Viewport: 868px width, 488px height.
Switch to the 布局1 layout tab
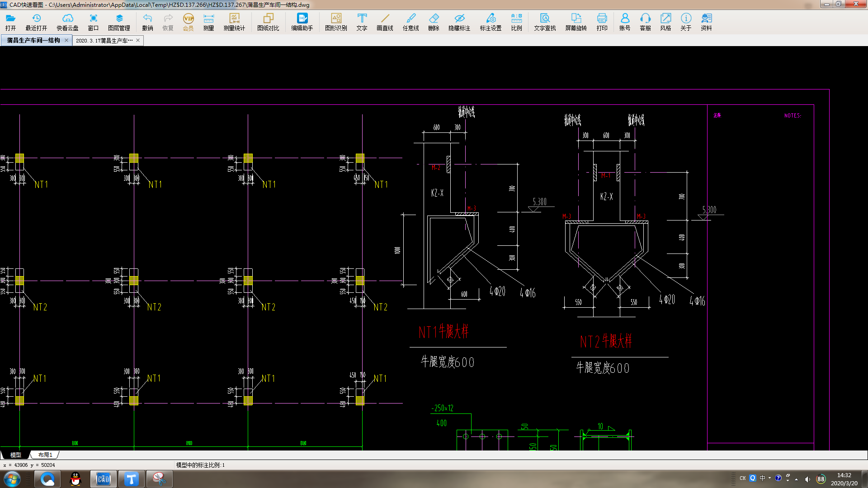(x=45, y=455)
